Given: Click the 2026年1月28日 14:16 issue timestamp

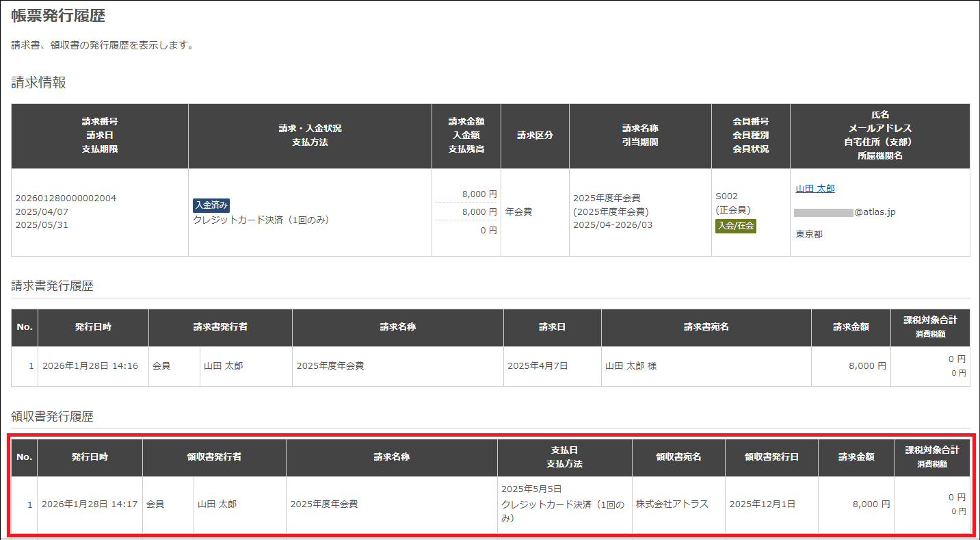Looking at the screenshot, I should [x=90, y=366].
